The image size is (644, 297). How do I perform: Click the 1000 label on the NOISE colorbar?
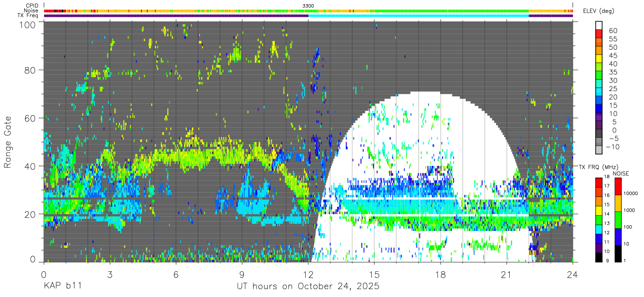point(629,210)
